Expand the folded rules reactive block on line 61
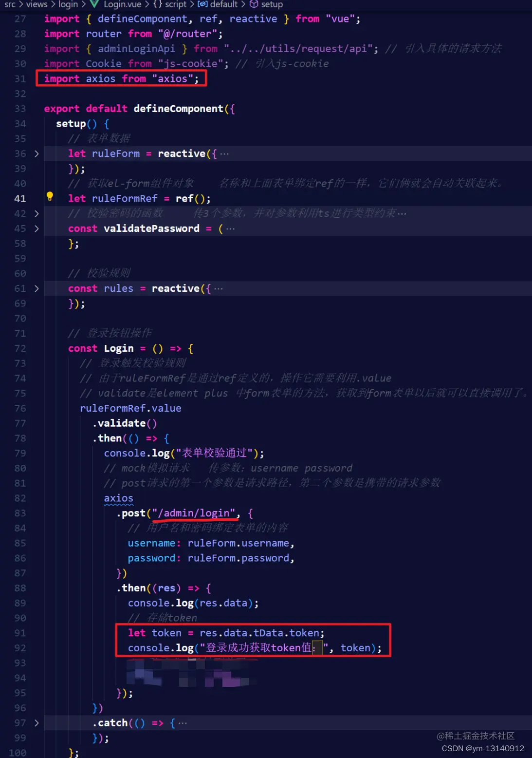The image size is (532, 758). (x=37, y=288)
